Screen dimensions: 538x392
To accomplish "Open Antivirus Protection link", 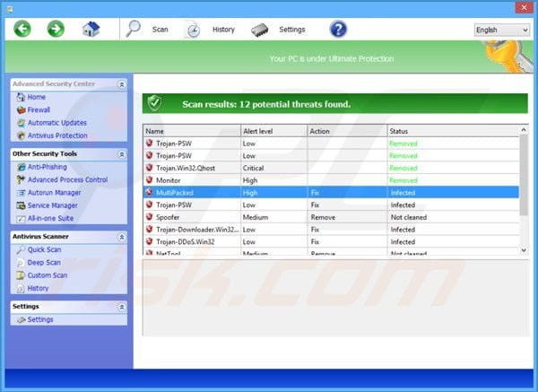I will [x=57, y=135].
